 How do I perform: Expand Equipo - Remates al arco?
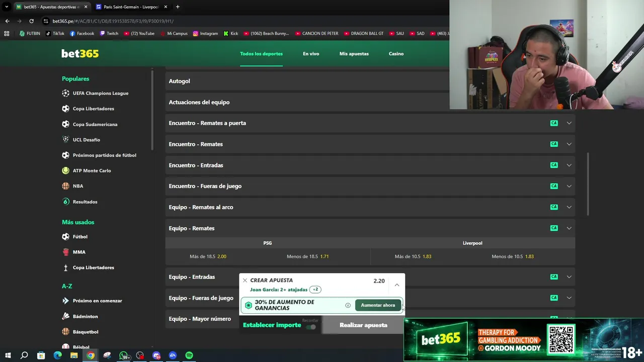tap(370, 207)
